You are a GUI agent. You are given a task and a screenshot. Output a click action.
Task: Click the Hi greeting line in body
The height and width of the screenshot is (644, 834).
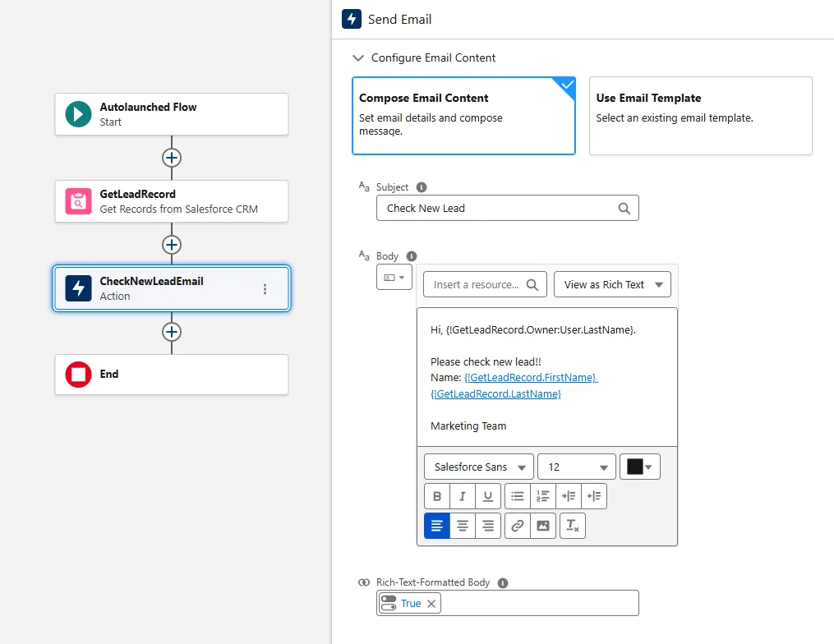point(533,329)
